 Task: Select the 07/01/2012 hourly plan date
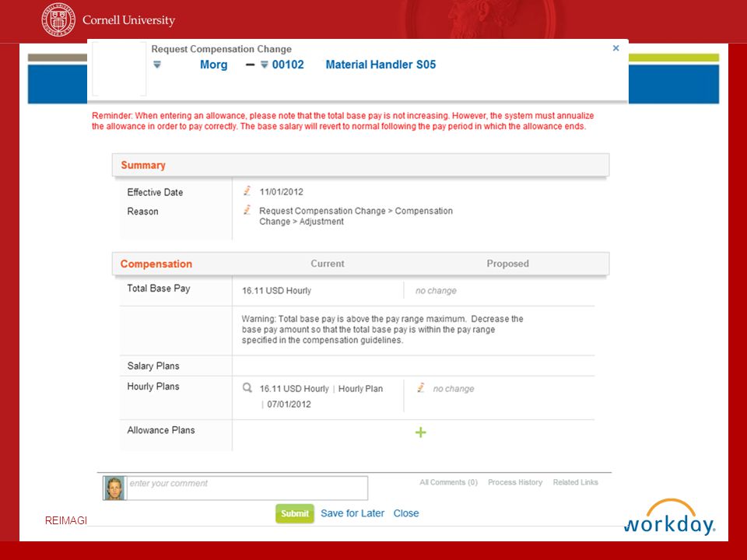tap(289, 404)
